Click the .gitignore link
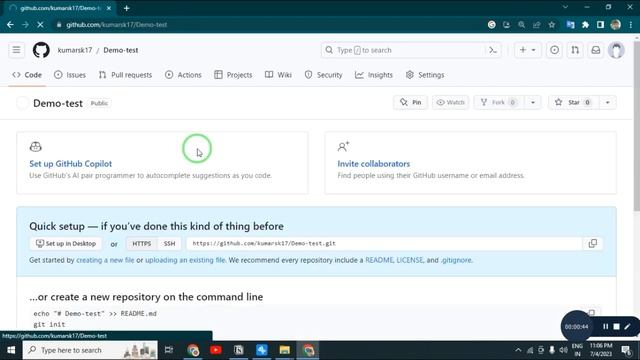This screenshot has height=360, width=640. pos(456,260)
